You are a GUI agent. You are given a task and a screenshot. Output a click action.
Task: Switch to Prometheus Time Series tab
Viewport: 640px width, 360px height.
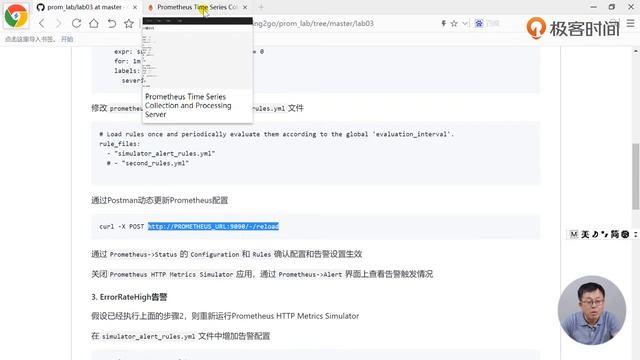197,7
